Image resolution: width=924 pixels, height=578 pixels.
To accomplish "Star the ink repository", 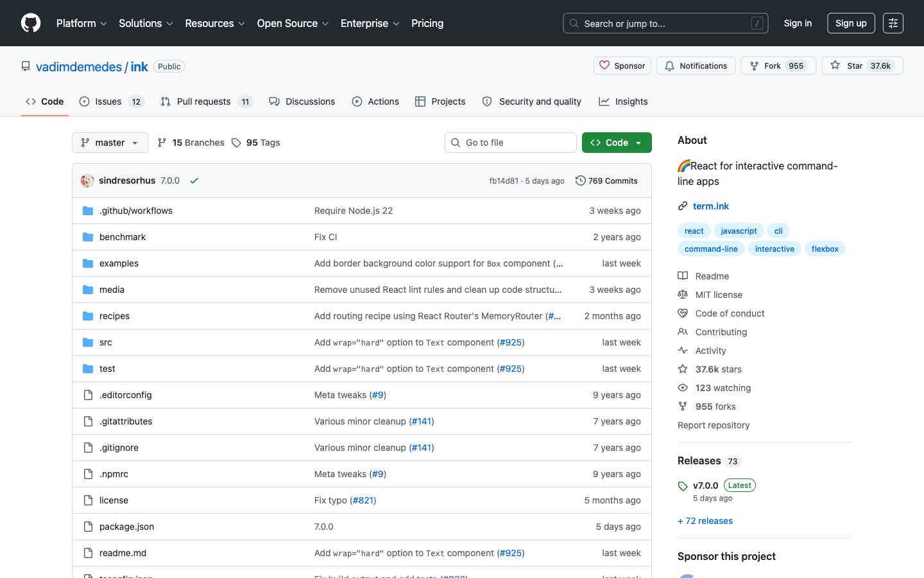I will point(862,66).
